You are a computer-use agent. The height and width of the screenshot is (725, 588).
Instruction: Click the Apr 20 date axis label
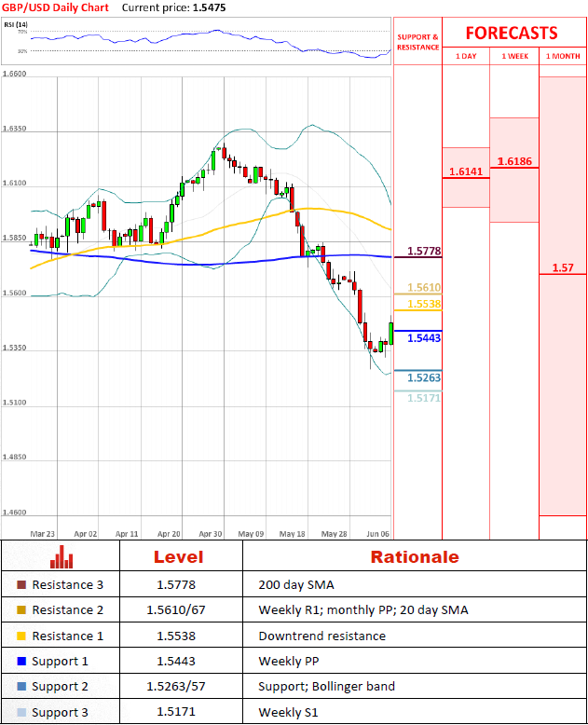click(169, 534)
